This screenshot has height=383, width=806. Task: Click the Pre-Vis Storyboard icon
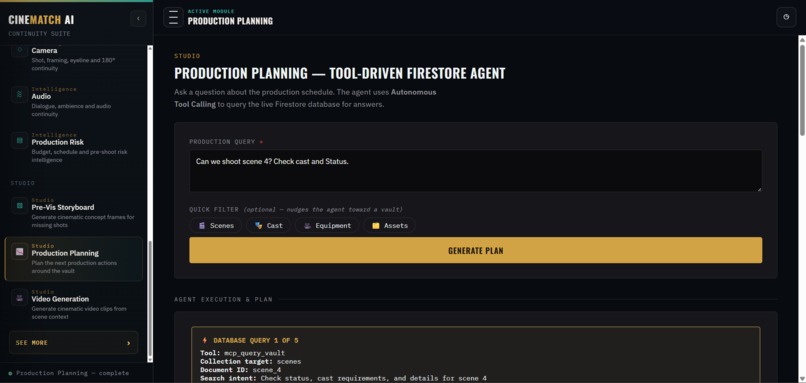tap(20, 206)
